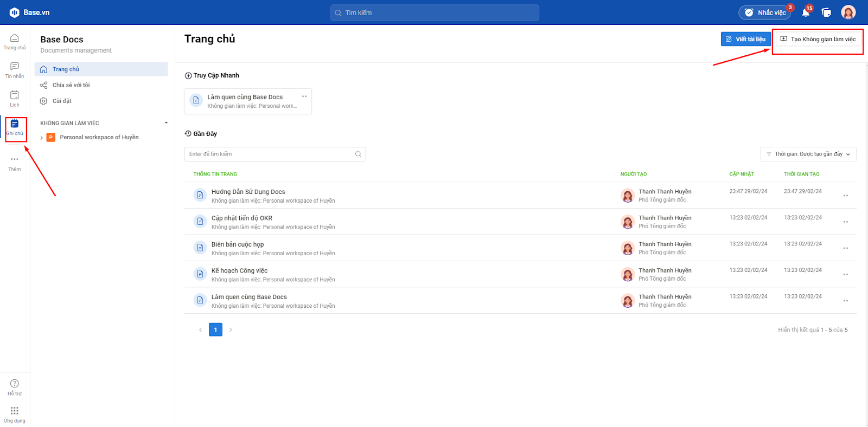Open Hướng Dẫn Sử Dụng Docs document
The width and height of the screenshot is (868, 427).
pyautogui.click(x=248, y=192)
